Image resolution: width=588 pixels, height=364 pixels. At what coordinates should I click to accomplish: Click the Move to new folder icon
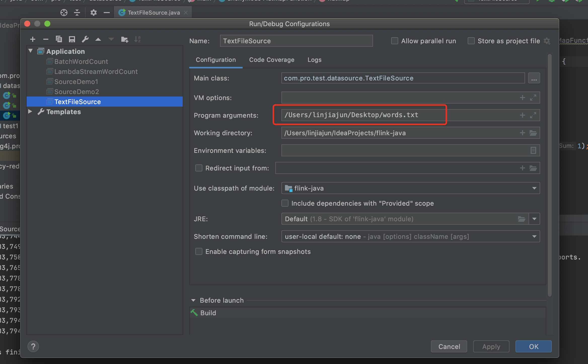pos(124,39)
